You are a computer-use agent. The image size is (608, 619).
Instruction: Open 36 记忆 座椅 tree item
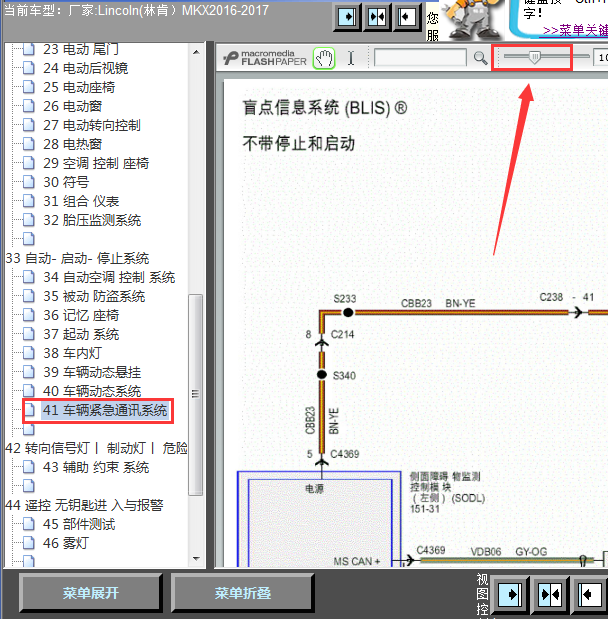click(81, 315)
